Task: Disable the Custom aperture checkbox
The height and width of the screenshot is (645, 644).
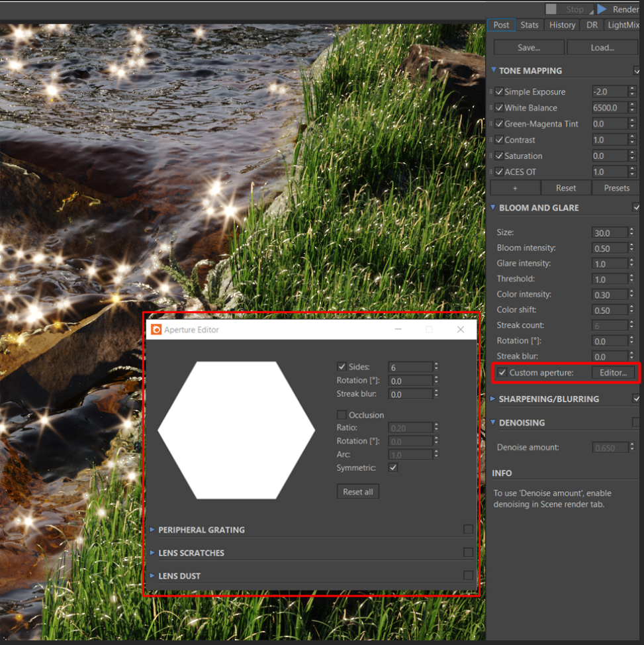Action: pos(502,373)
